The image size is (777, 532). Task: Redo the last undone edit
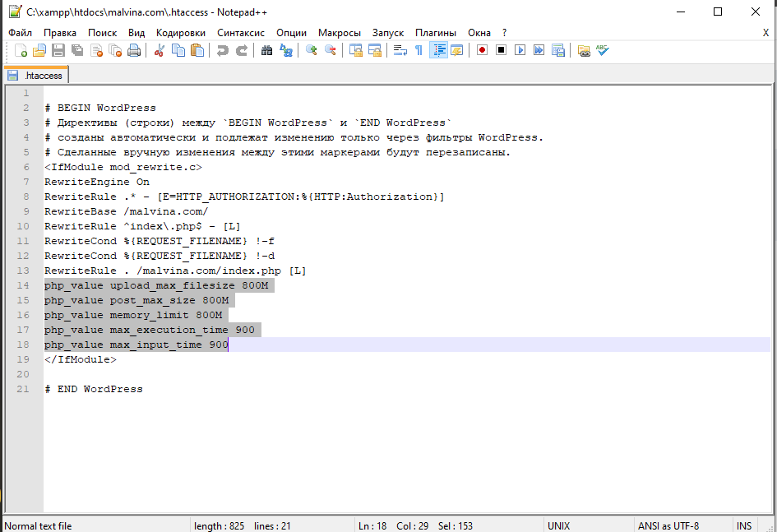pyautogui.click(x=242, y=50)
